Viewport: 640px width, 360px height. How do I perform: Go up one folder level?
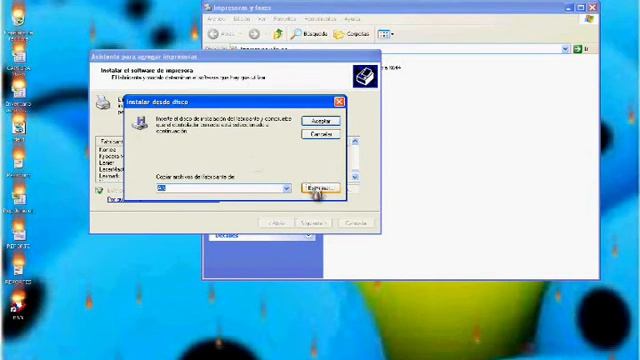(x=278, y=34)
